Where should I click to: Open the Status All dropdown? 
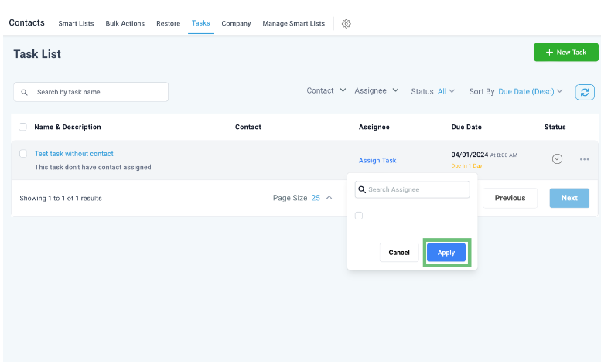click(446, 92)
